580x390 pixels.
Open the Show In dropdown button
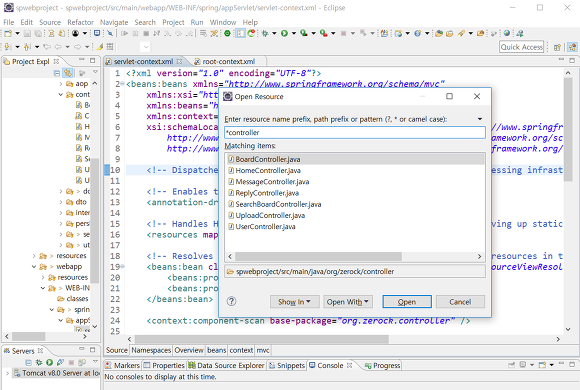(294, 302)
